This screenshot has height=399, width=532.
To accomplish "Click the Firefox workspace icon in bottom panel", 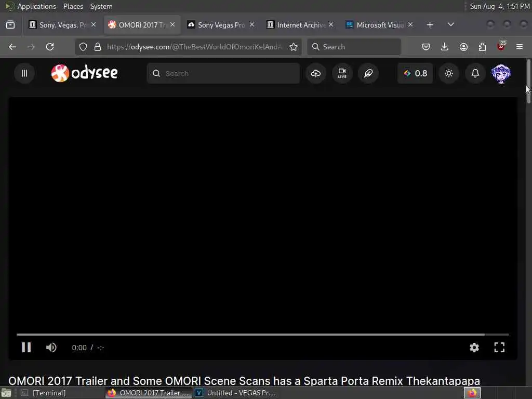I will click(472, 393).
